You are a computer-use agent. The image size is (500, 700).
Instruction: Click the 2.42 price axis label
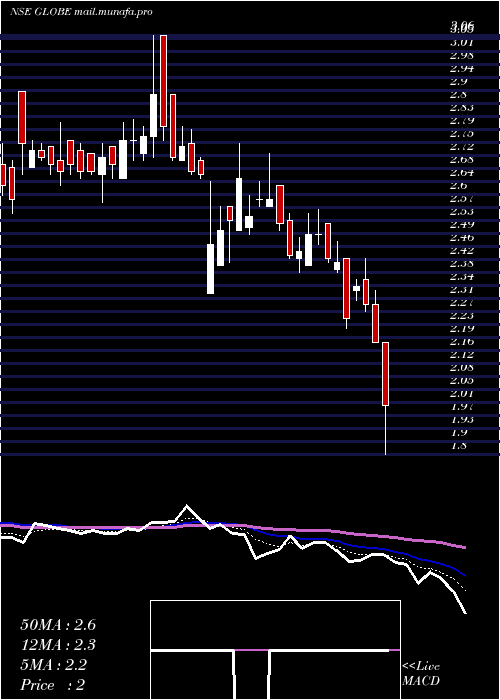click(x=462, y=250)
